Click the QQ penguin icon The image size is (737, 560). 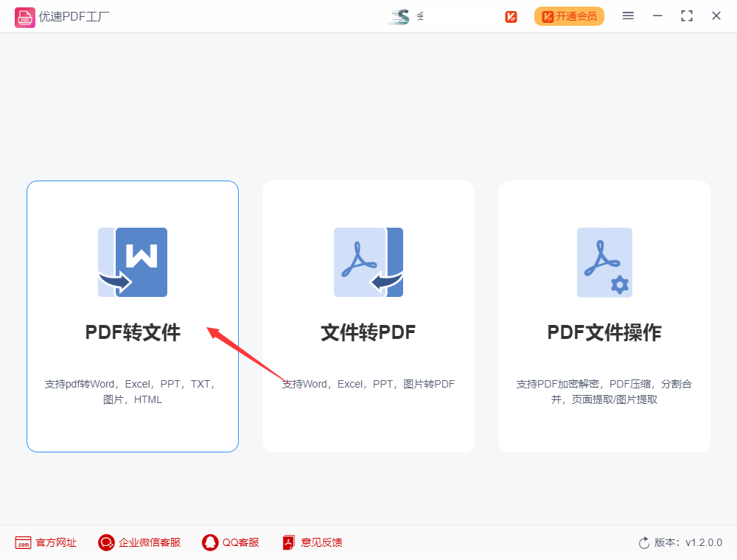point(210,542)
